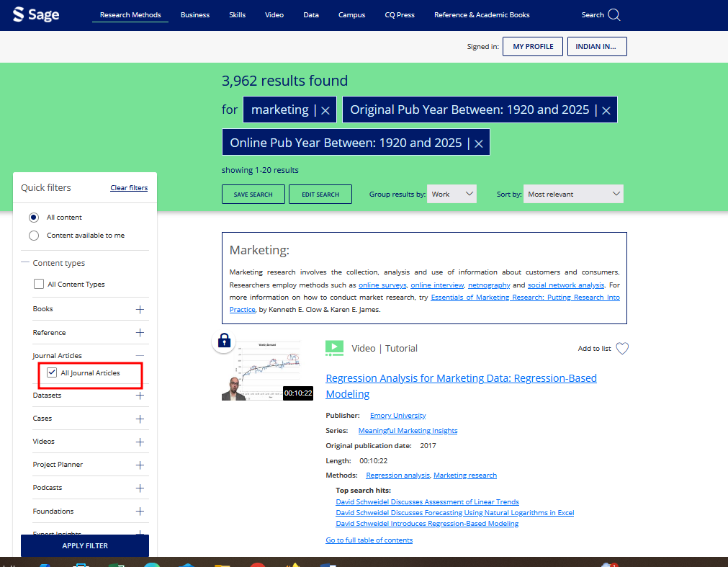
Task: Click the Sage logo
Action: coord(36,14)
